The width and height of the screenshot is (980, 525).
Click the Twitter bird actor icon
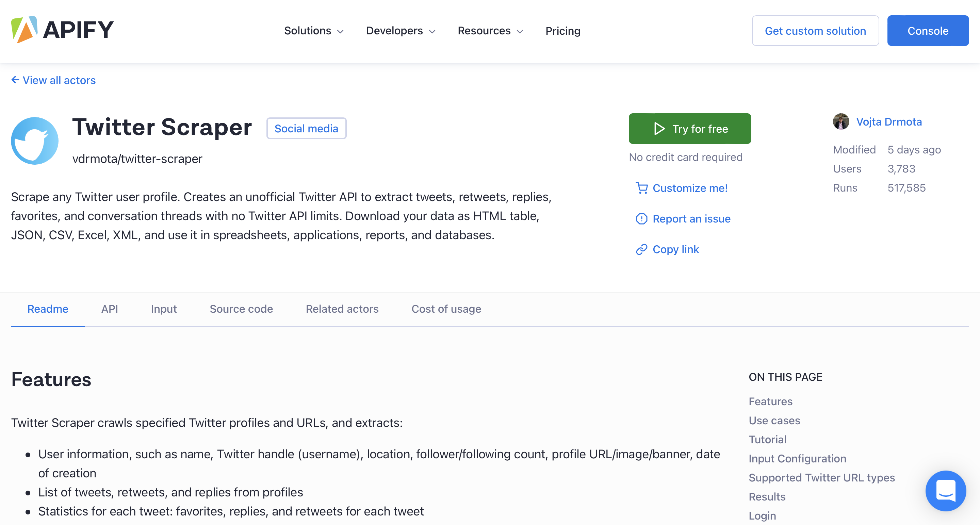pyautogui.click(x=35, y=141)
